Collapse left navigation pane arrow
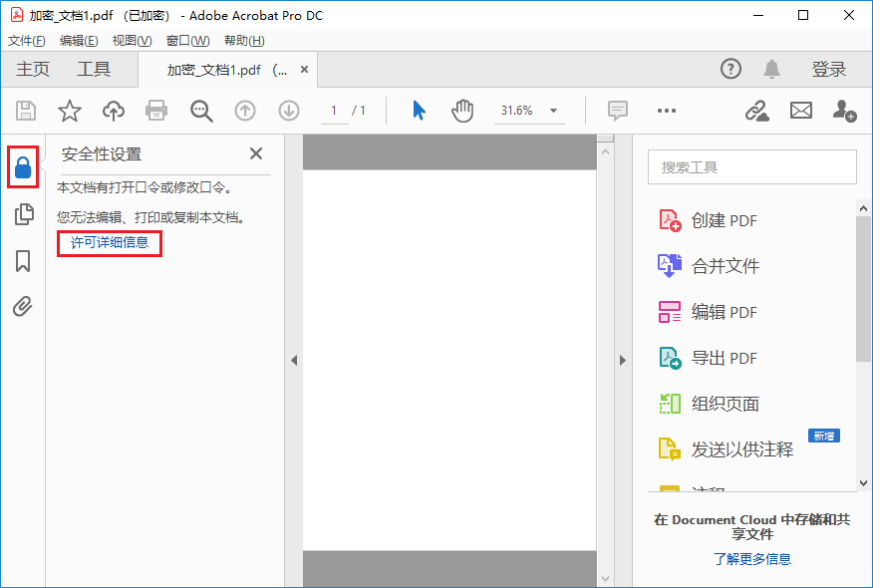Image resolution: width=873 pixels, height=588 pixels. pyautogui.click(x=294, y=360)
